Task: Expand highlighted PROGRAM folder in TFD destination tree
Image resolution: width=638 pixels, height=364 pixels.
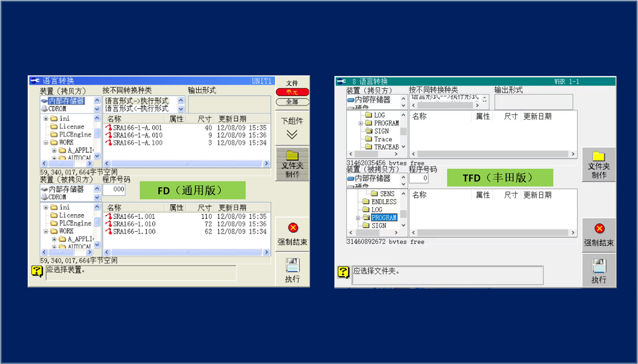Action: coord(358,218)
